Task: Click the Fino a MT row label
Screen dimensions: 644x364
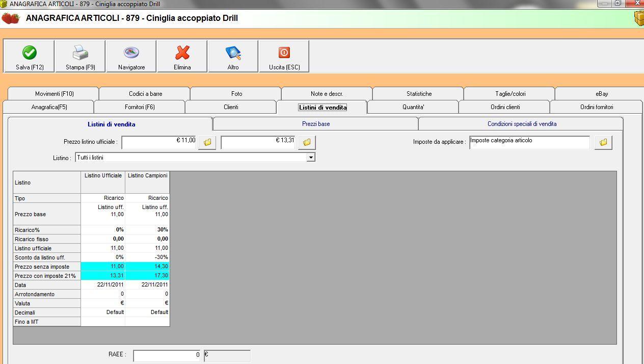Action: [47, 322]
